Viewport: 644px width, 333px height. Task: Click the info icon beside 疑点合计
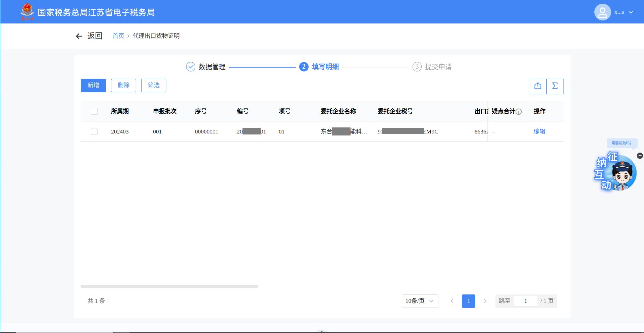519,112
